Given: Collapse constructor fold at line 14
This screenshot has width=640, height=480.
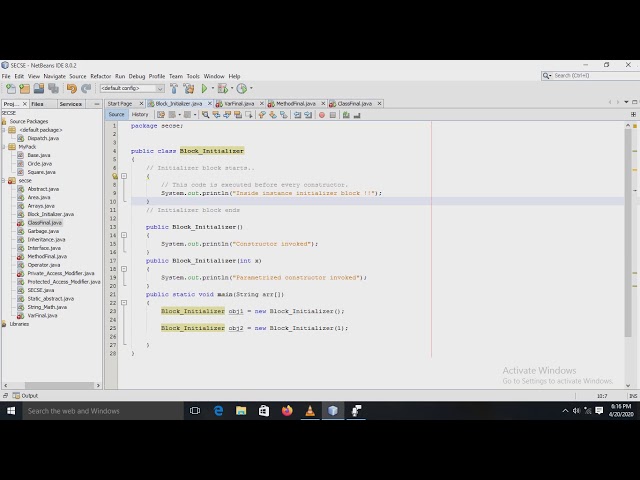Looking at the screenshot, I should click(x=124, y=235).
